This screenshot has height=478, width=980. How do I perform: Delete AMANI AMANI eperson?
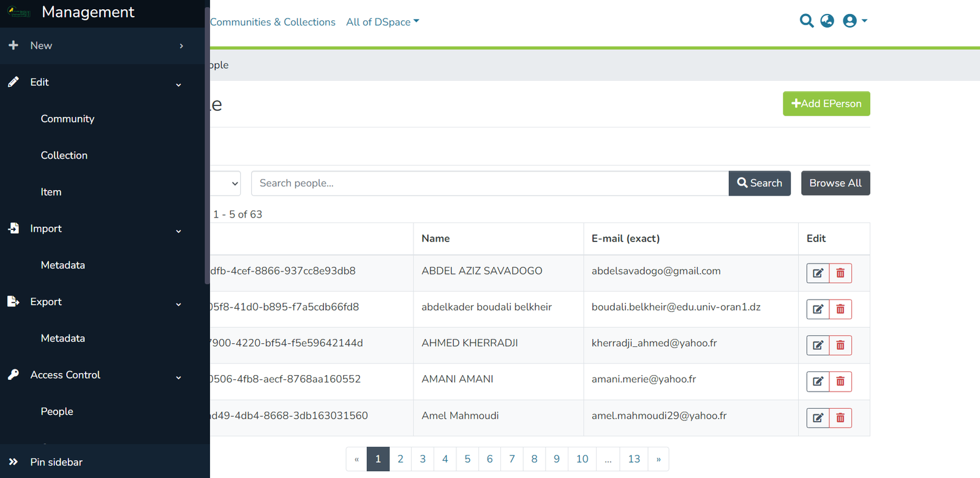click(x=840, y=382)
